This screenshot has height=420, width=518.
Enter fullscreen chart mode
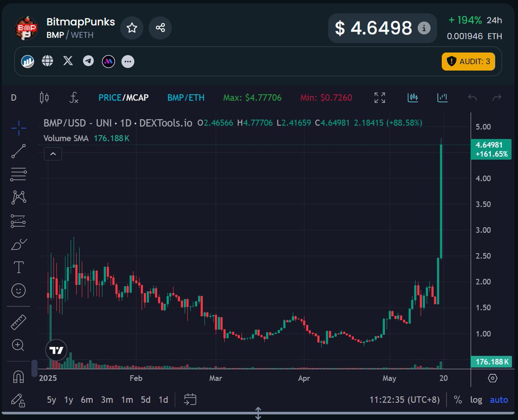(379, 98)
